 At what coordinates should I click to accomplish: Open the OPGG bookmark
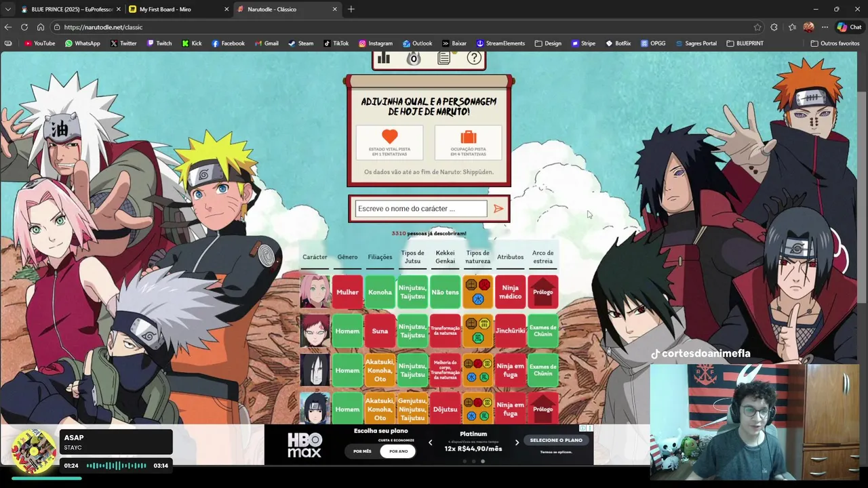coord(653,43)
